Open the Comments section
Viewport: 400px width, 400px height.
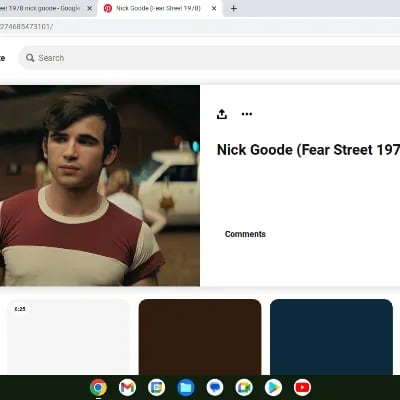[x=245, y=234]
